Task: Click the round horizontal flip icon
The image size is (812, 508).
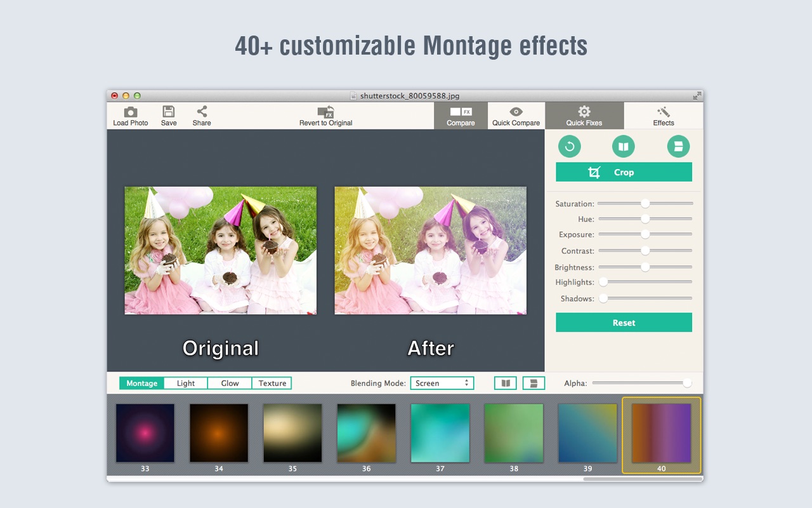Action: tap(624, 147)
